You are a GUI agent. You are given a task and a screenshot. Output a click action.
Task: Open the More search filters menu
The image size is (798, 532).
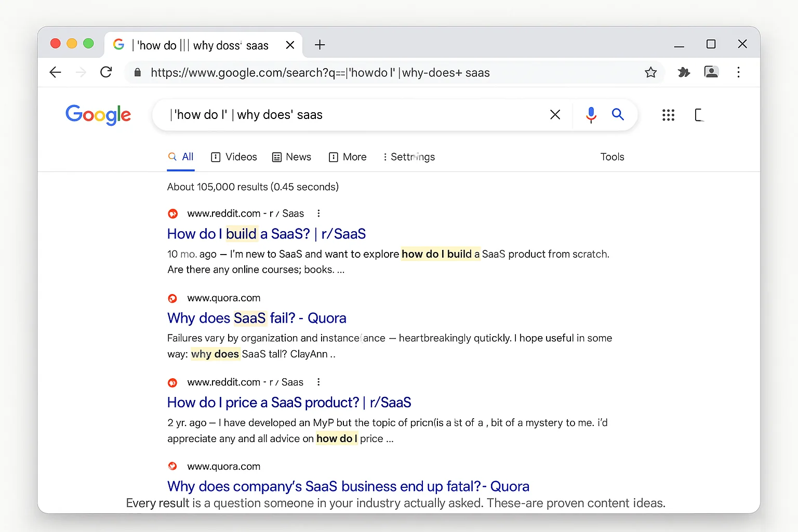347,157
